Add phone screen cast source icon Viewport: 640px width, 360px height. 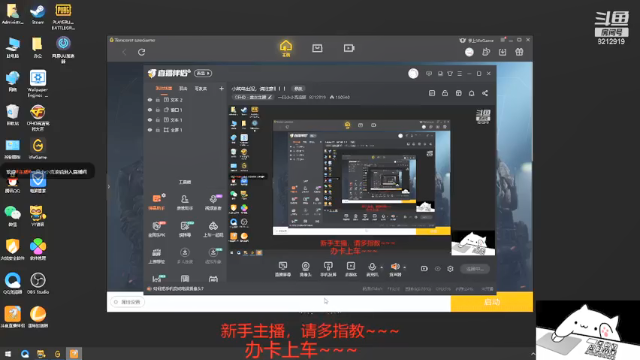point(328,269)
